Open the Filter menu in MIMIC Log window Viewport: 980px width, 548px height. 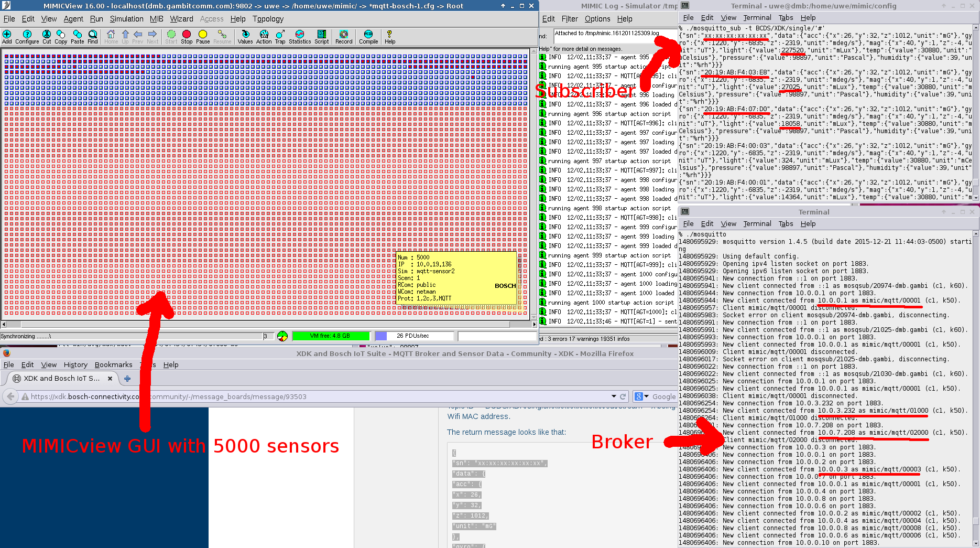[570, 19]
